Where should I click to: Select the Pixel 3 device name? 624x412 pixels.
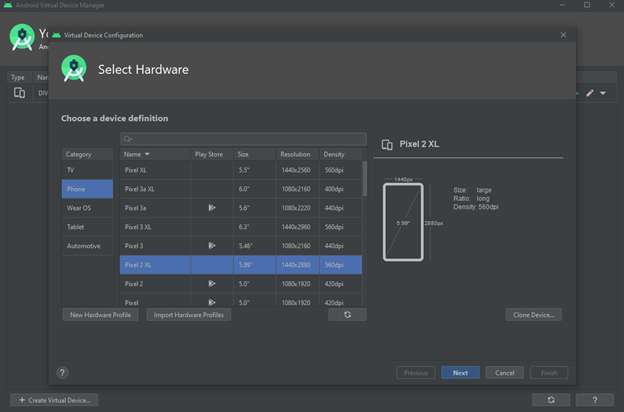tap(134, 246)
